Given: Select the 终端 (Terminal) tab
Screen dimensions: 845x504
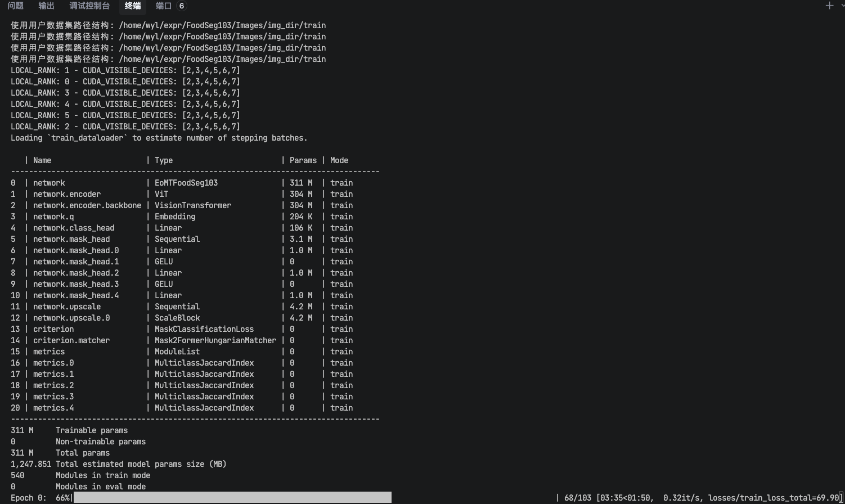Looking at the screenshot, I should [x=133, y=6].
